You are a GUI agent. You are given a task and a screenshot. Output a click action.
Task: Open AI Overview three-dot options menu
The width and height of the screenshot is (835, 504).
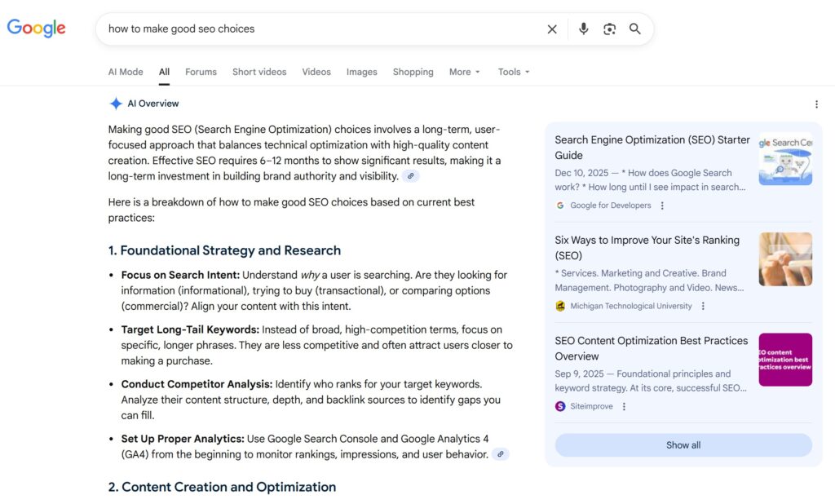click(816, 104)
